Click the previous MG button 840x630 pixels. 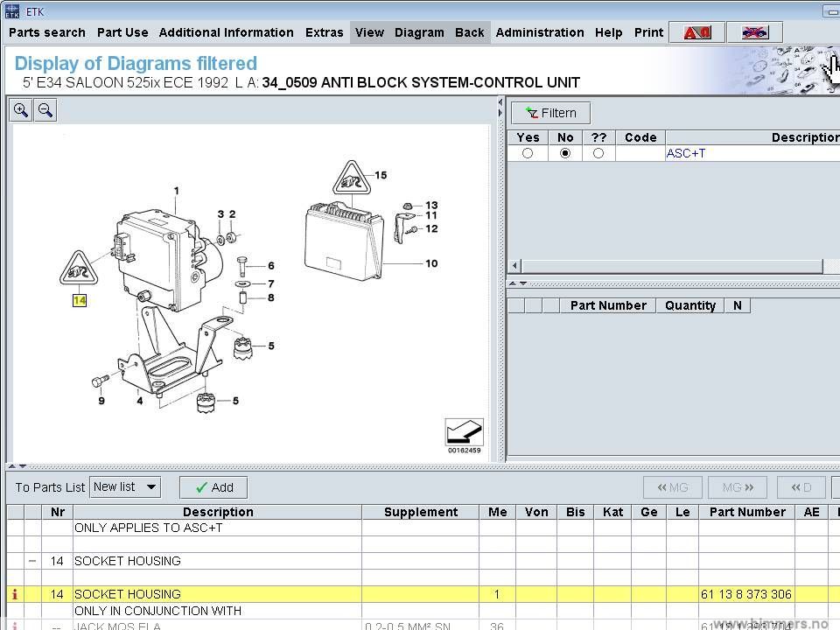click(672, 487)
